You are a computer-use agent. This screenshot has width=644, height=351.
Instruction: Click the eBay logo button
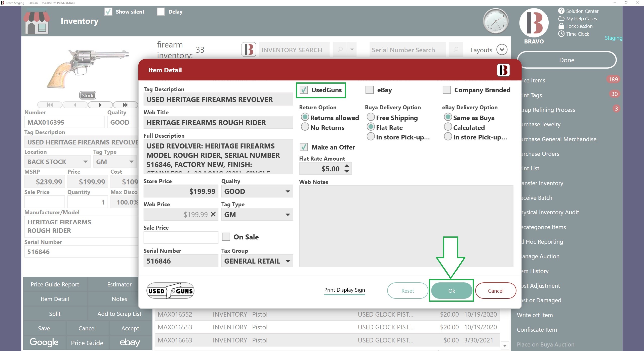click(x=130, y=342)
